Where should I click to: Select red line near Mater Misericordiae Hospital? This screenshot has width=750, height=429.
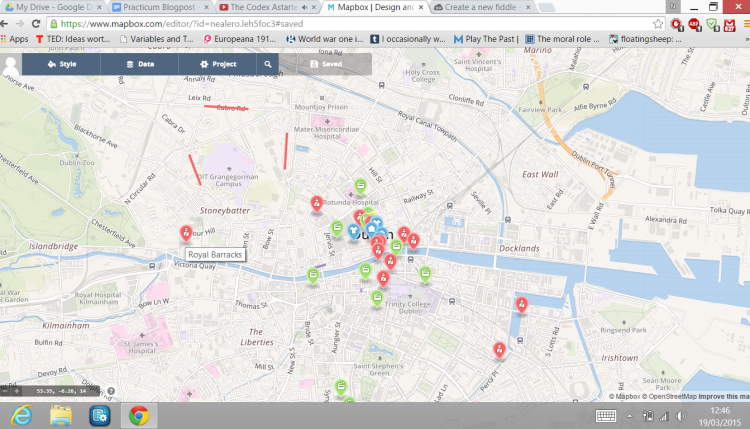click(x=286, y=151)
